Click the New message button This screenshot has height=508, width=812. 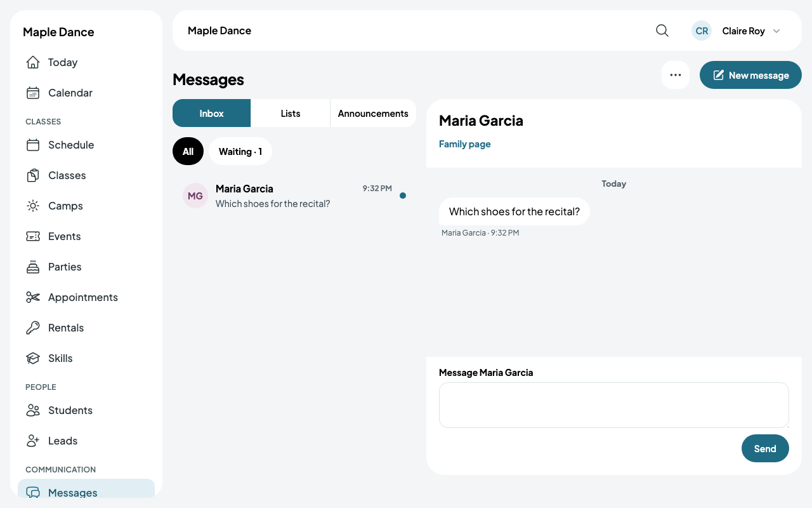[750, 75]
